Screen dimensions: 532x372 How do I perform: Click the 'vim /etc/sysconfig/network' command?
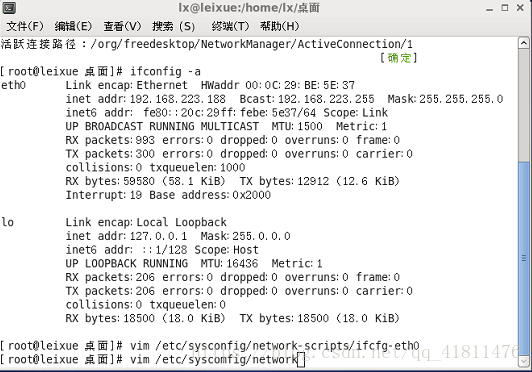click(x=214, y=359)
